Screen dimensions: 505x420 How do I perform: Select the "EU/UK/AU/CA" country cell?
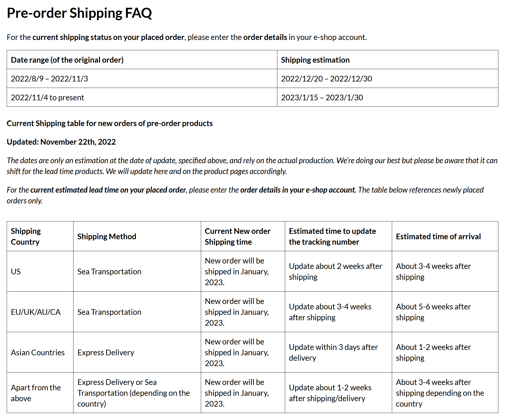click(x=36, y=312)
